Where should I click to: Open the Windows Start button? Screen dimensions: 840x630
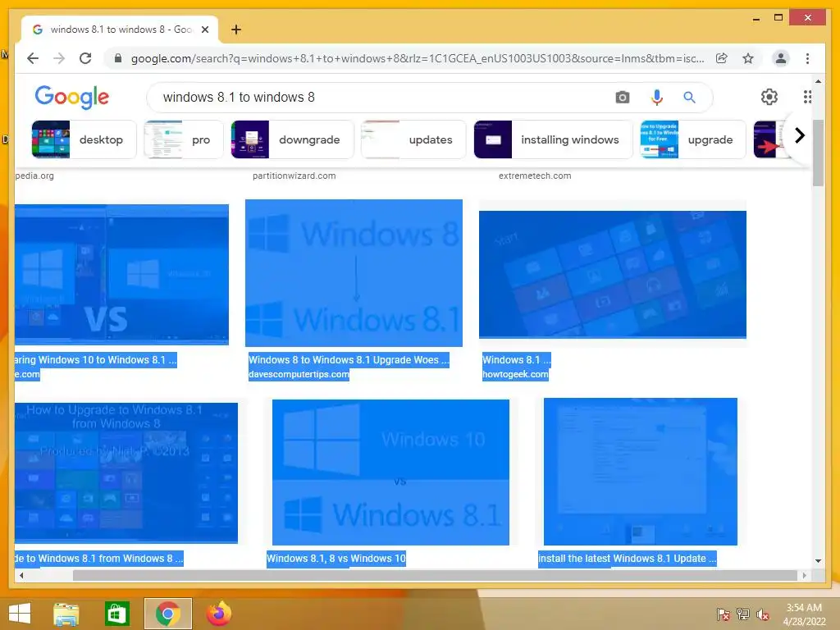pos(20,614)
